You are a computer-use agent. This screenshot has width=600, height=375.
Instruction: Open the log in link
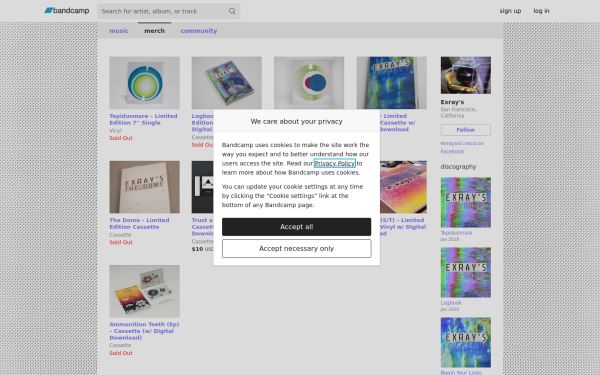point(541,11)
